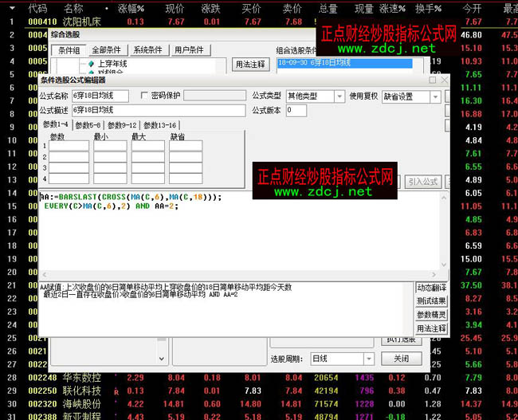
Task: Maximize the 条件选股公式编辑器 window
Action: 432,80
